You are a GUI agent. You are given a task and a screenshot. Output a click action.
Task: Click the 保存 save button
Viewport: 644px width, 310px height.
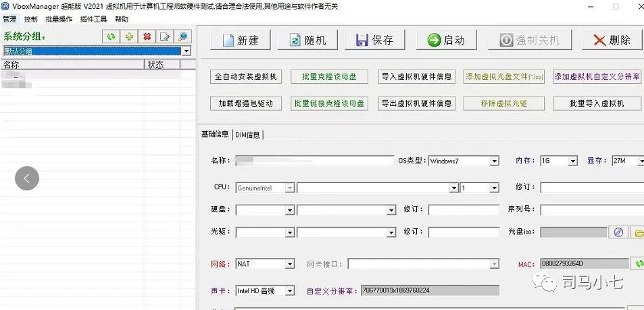375,40
